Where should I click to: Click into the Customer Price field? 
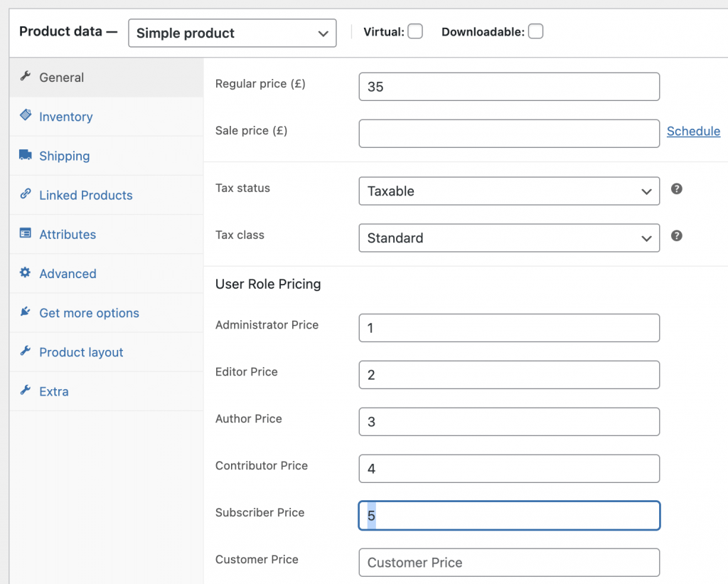pos(508,563)
